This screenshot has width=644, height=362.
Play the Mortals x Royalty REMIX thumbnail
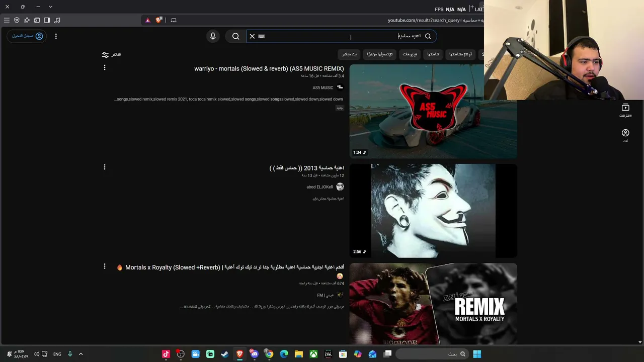point(433,304)
